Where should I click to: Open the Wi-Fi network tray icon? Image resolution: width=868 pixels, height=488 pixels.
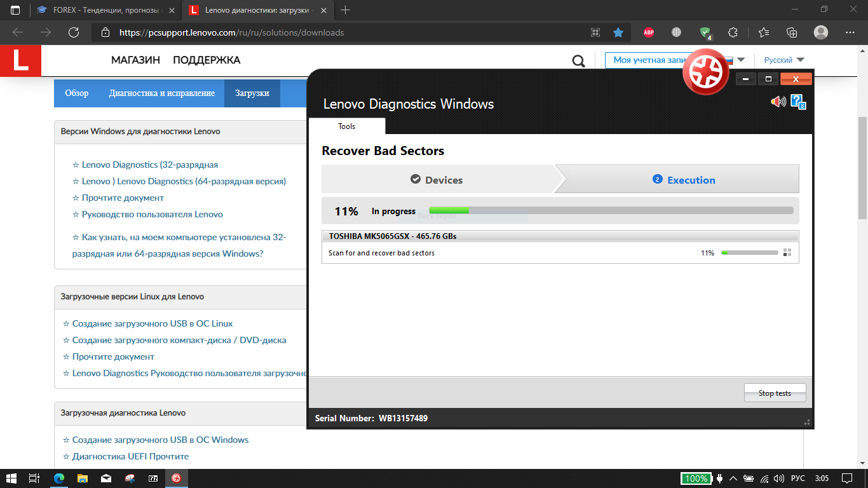pyautogui.click(x=764, y=478)
